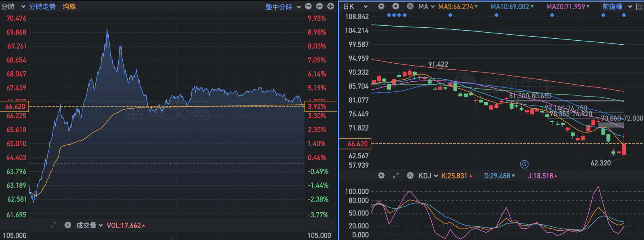
Task: Toggle the 均線 average line
Action: [69, 6]
